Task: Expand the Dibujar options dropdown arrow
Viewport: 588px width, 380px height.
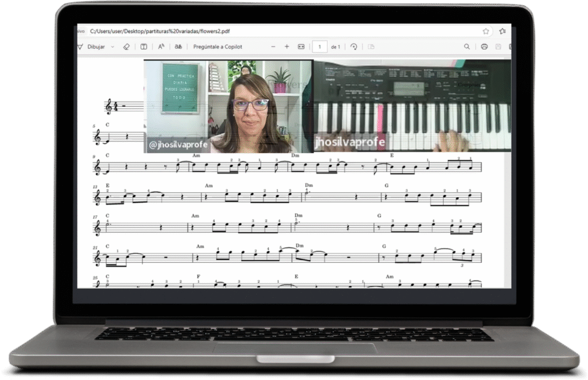Action: click(x=113, y=47)
